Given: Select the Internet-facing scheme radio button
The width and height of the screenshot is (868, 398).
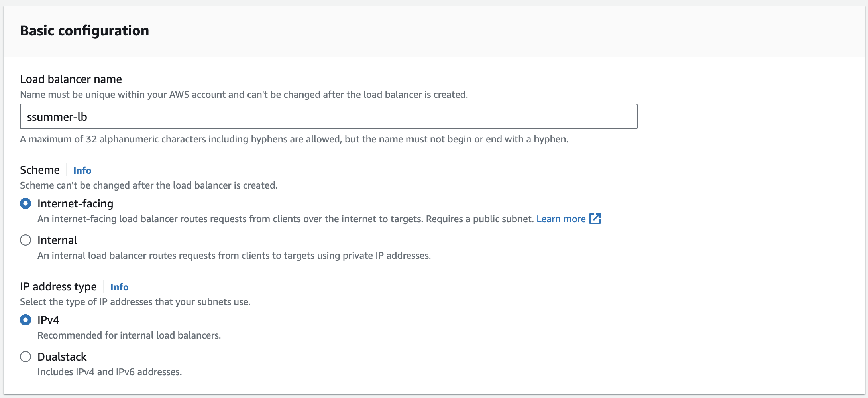Looking at the screenshot, I should click(26, 203).
